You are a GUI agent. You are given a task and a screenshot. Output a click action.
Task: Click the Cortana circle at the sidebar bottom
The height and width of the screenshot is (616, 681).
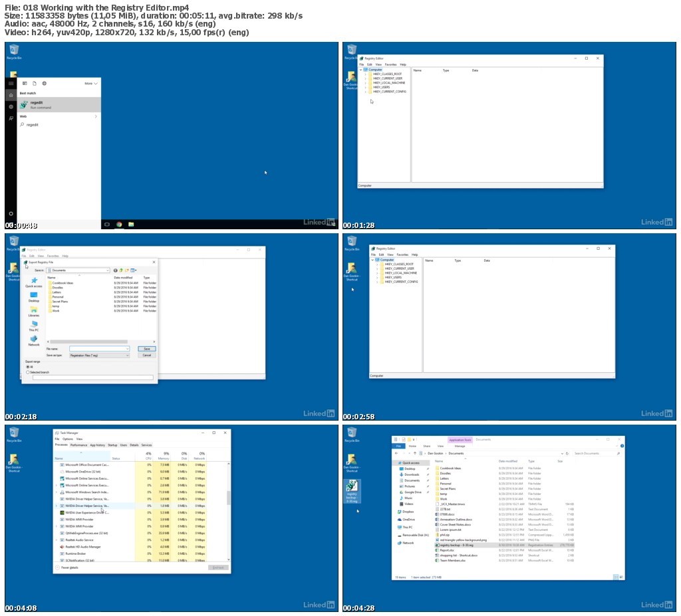11,213
